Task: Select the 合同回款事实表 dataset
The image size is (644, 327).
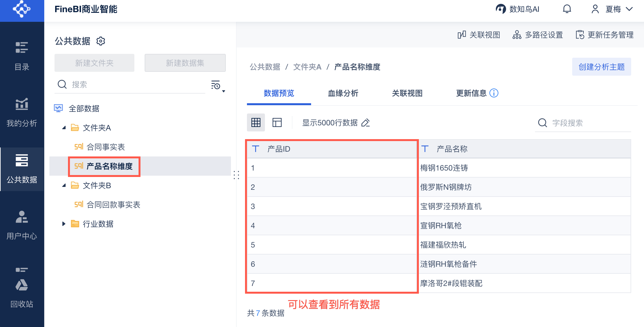Action: pyautogui.click(x=113, y=205)
